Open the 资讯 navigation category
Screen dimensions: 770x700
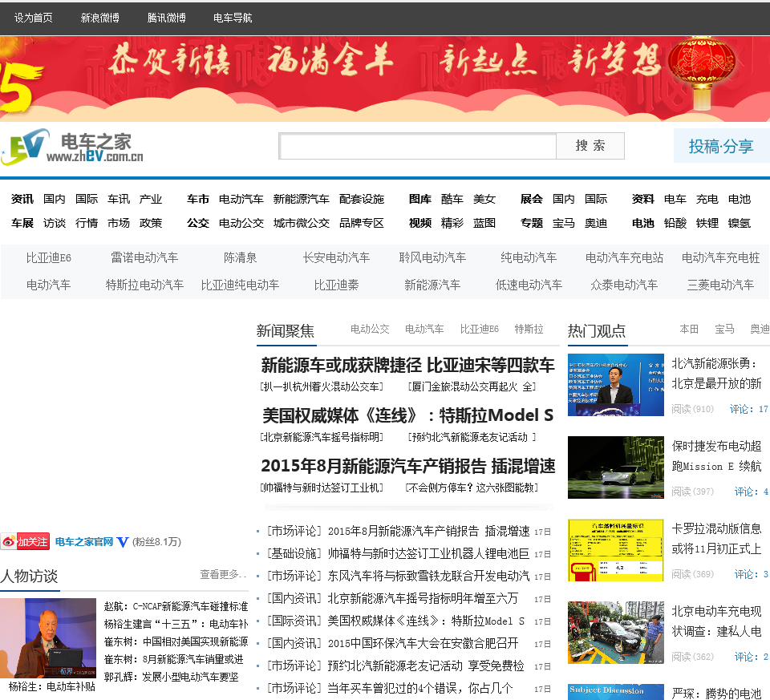click(22, 199)
